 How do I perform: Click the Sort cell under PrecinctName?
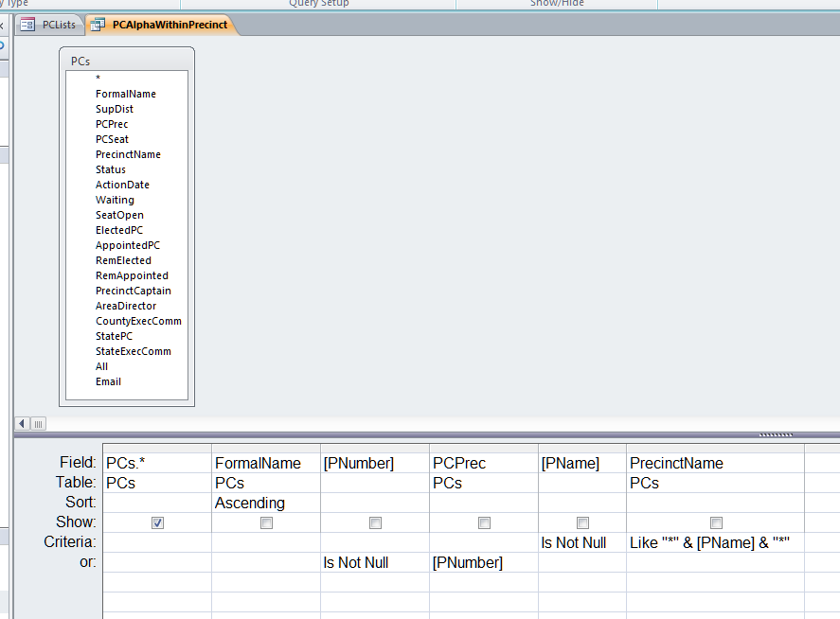click(716, 503)
